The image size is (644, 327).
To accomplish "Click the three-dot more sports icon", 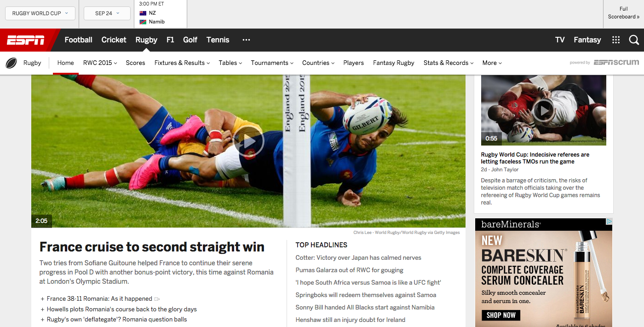I will point(246,40).
